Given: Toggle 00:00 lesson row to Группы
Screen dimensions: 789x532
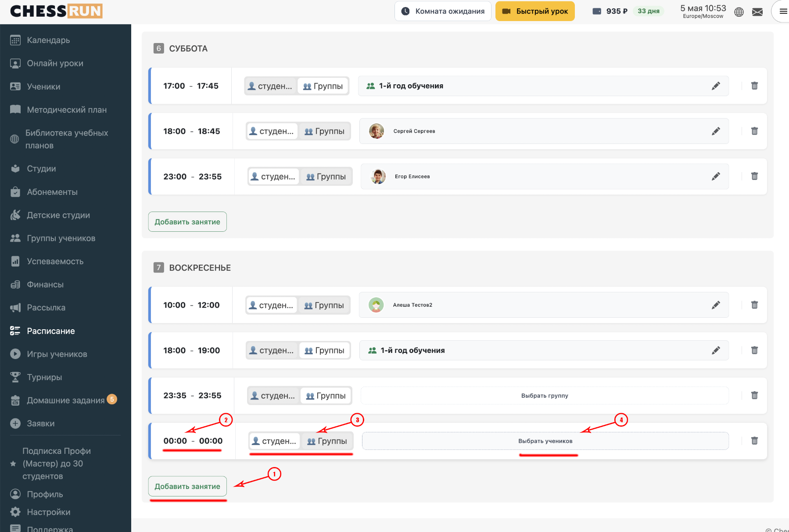Looking at the screenshot, I should [x=327, y=441].
